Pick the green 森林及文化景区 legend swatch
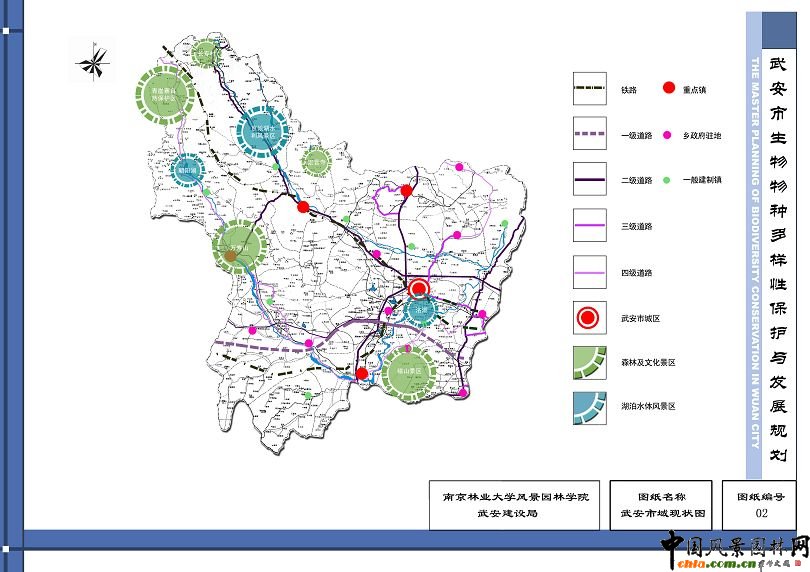The width and height of the screenshot is (810, 572). point(590,363)
